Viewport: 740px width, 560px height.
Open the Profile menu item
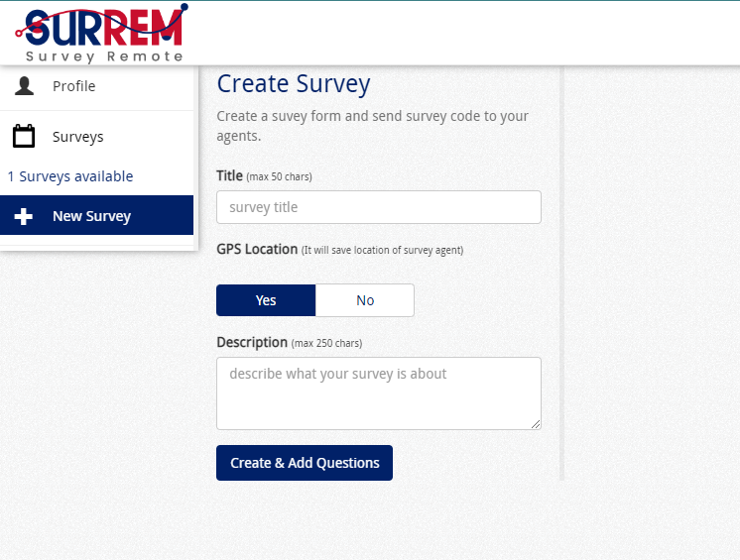(x=74, y=86)
